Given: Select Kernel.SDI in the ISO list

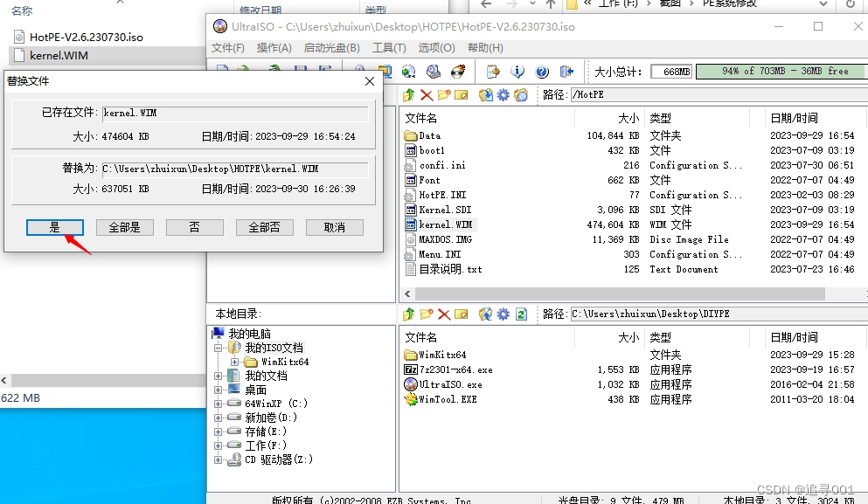Looking at the screenshot, I should coord(445,210).
